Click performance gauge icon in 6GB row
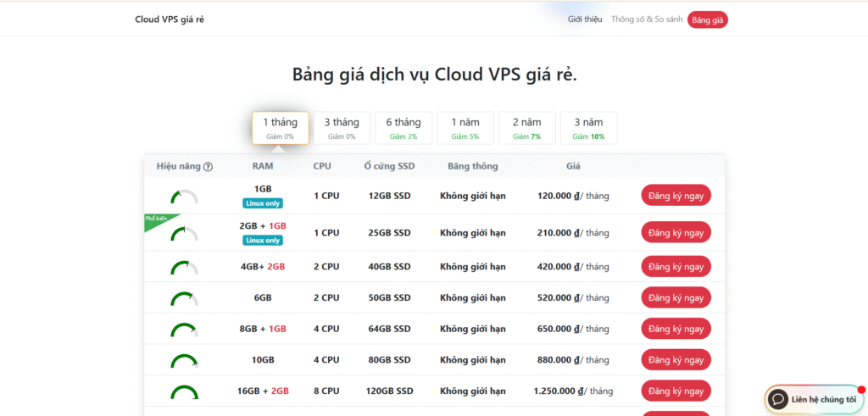This screenshot has width=868, height=416. point(184,299)
